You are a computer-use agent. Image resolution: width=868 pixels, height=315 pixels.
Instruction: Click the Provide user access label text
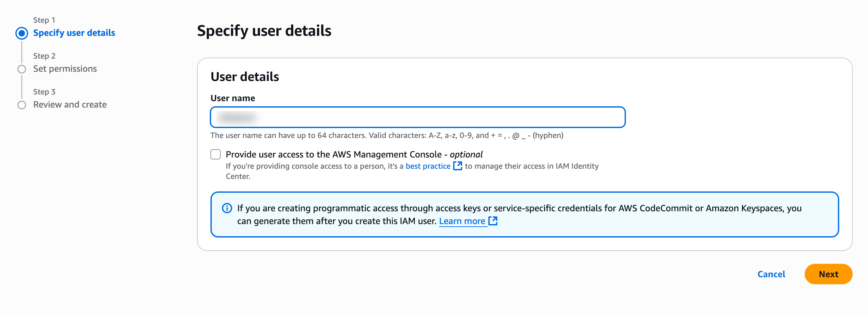tap(354, 155)
